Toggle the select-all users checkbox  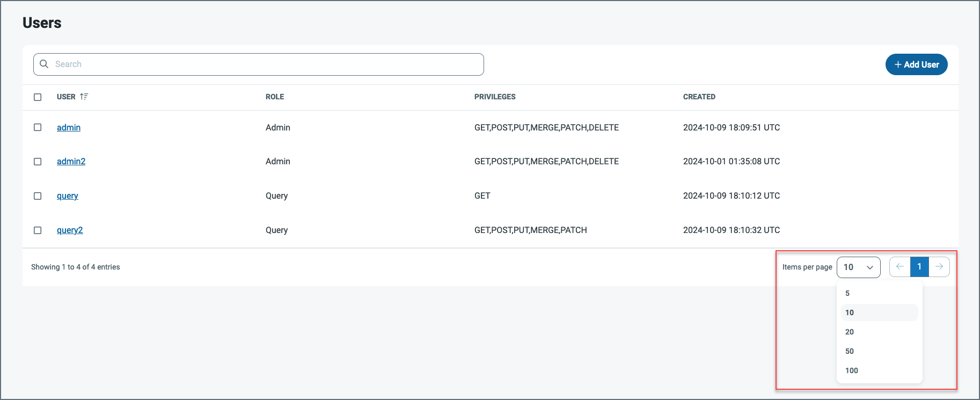coord(38,97)
